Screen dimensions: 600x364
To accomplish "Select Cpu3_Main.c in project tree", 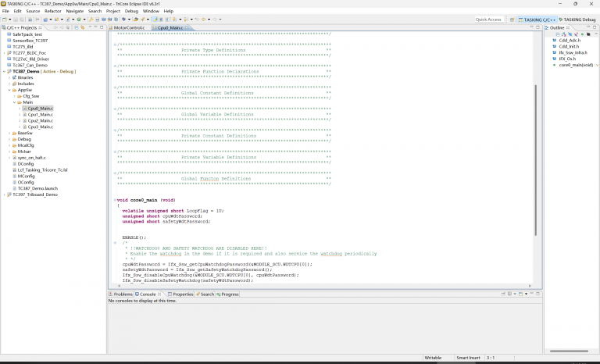I will point(40,127).
